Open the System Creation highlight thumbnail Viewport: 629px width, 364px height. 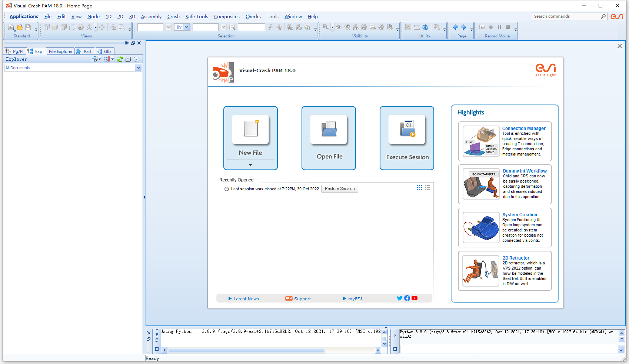tap(481, 227)
